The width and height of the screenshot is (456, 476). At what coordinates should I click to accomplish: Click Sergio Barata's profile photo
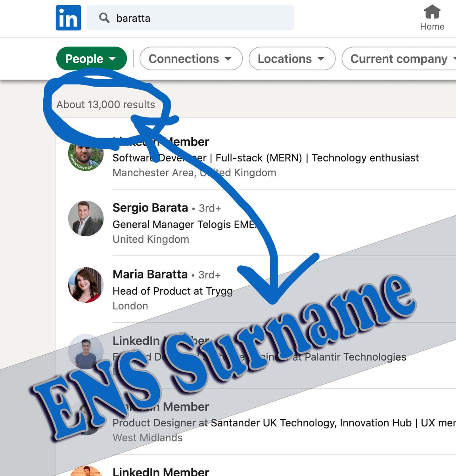[86, 218]
